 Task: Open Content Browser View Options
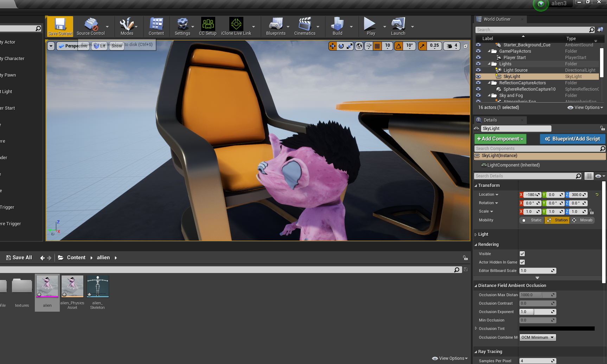click(x=450, y=358)
